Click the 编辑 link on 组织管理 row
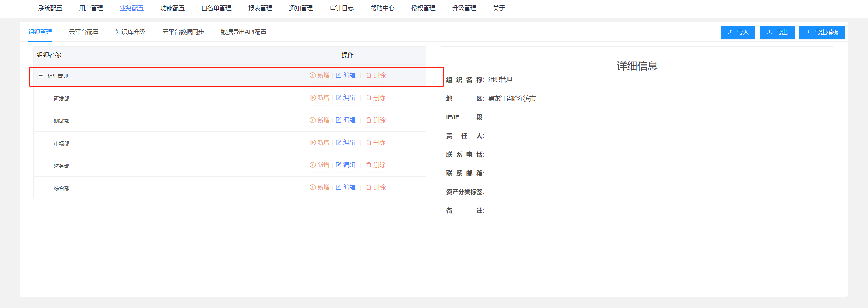868x308 pixels. [349, 75]
